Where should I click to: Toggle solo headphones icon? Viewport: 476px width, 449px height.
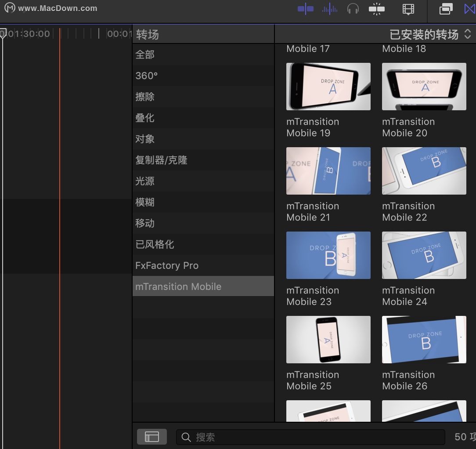click(x=353, y=9)
